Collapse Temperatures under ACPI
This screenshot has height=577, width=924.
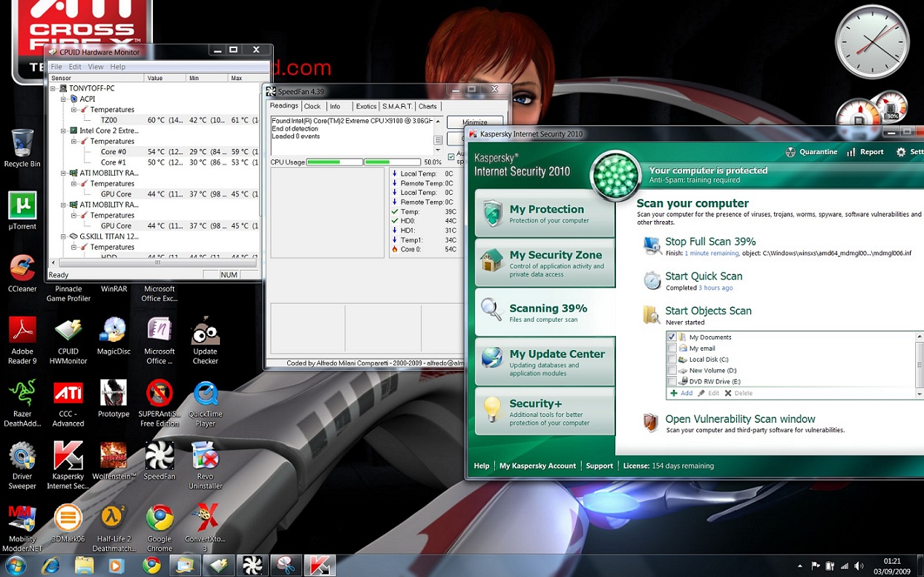pos(74,110)
